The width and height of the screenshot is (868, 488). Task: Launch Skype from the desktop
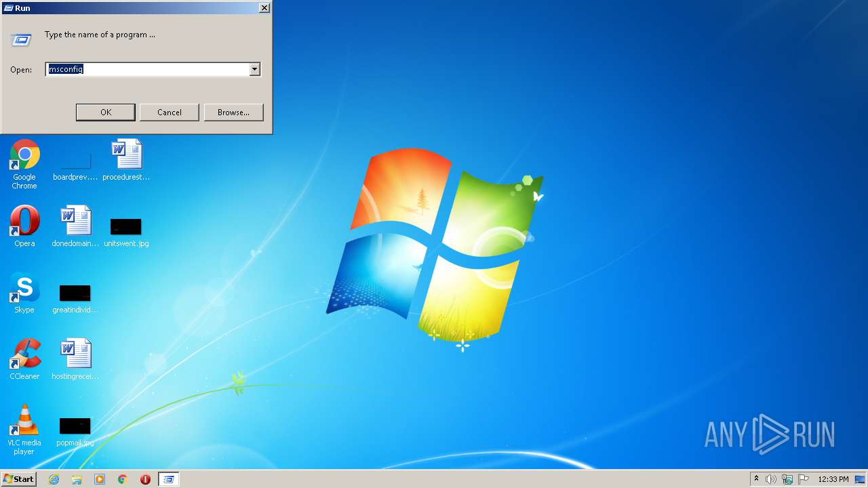point(24,293)
